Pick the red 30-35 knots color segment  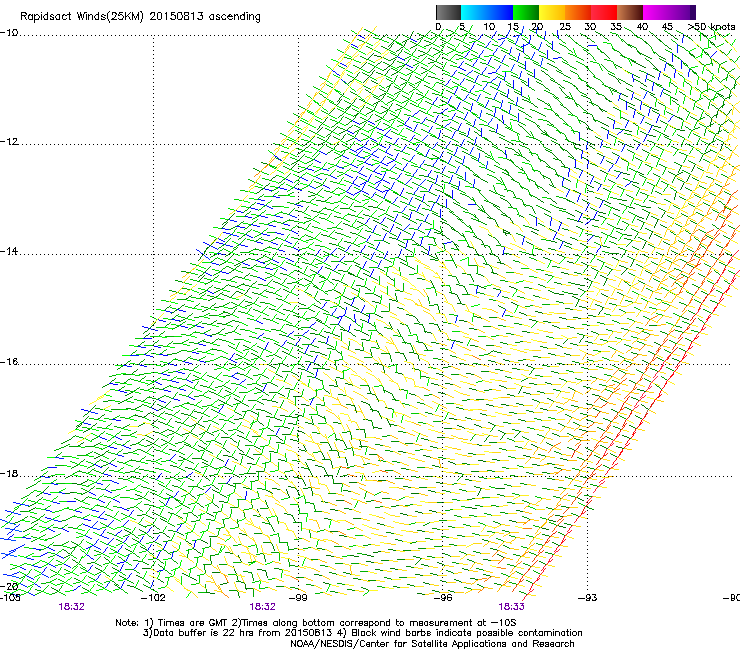point(604,12)
